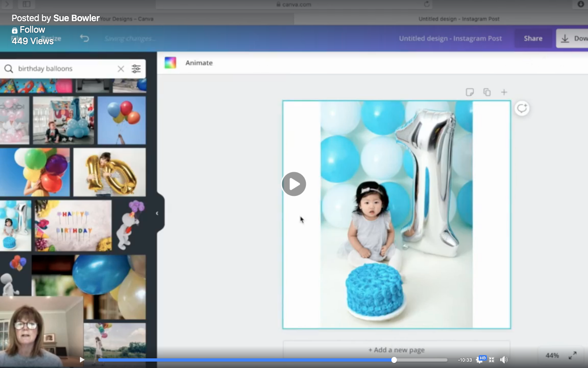Duplicate the page with the copy icon

[487, 92]
